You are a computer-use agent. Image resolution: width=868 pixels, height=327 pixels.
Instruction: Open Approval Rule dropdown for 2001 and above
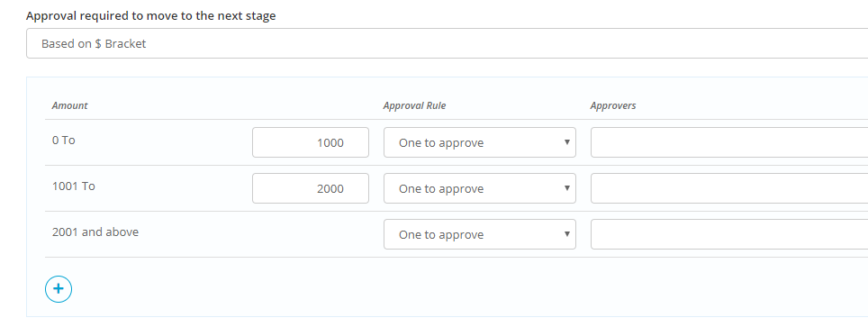pos(479,234)
